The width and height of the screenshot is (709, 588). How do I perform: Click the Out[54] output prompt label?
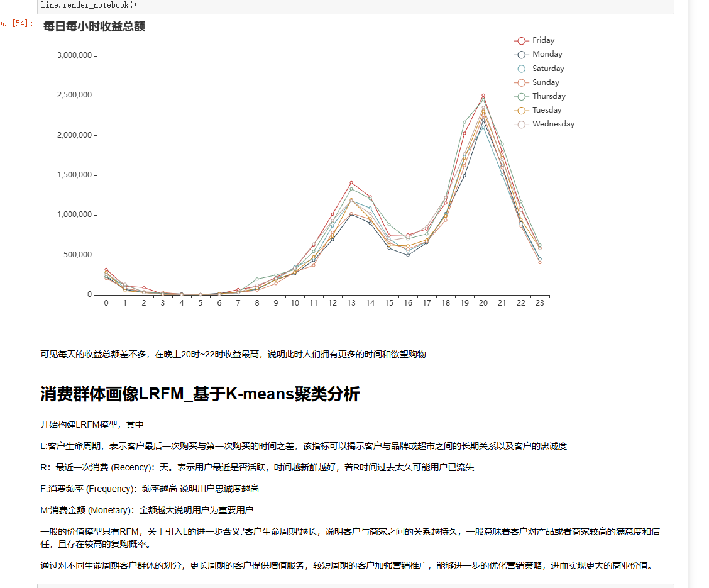tap(16, 23)
